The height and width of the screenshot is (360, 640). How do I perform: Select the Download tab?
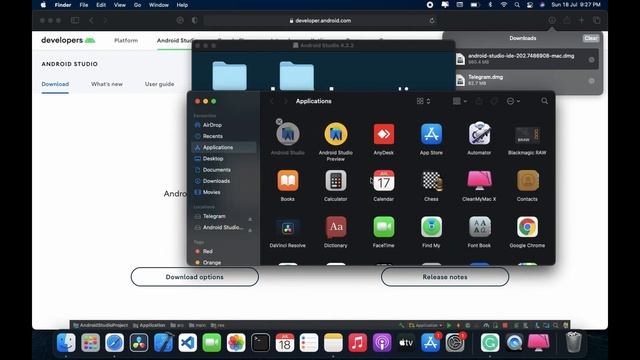point(55,84)
